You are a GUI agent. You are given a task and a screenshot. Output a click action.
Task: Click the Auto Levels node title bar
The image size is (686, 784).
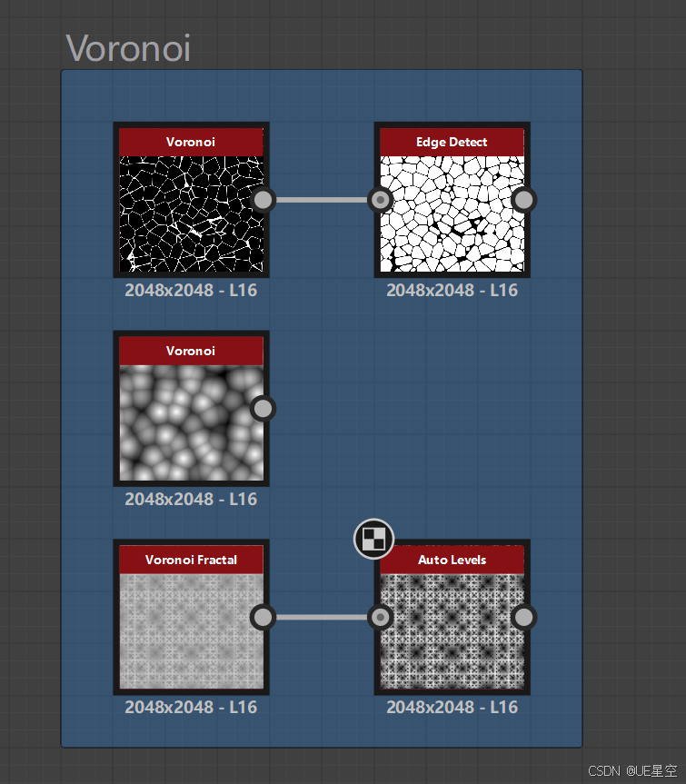[452, 560]
